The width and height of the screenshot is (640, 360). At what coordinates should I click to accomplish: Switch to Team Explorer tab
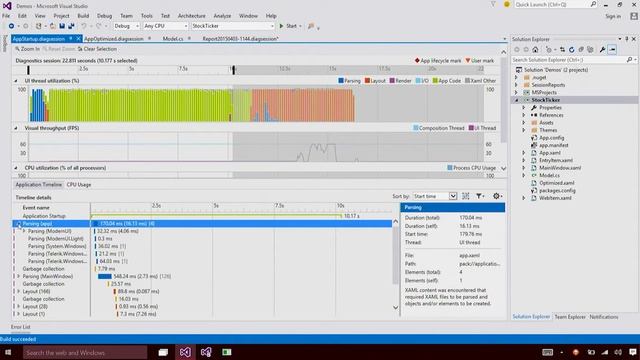(570, 317)
